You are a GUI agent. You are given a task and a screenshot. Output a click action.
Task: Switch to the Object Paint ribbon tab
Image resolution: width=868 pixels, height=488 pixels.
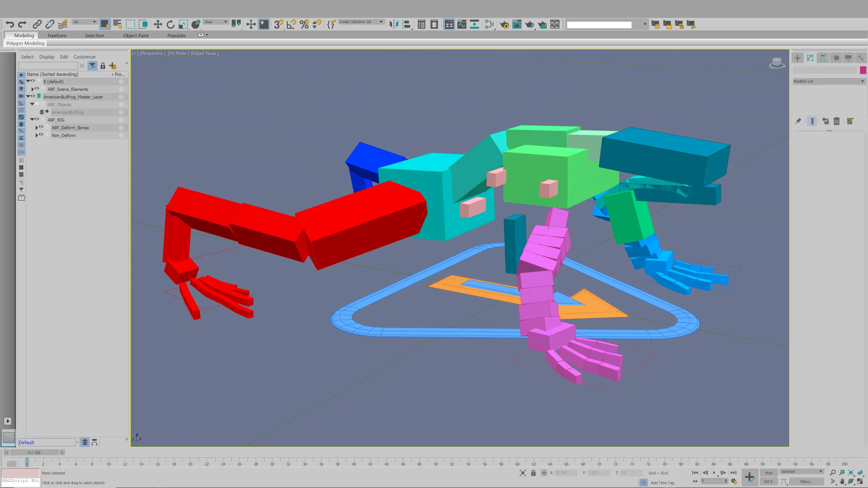(136, 35)
